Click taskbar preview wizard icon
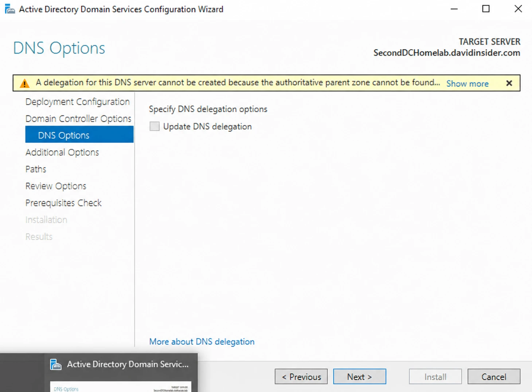532x392 pixels. click(x=56, y=364)
